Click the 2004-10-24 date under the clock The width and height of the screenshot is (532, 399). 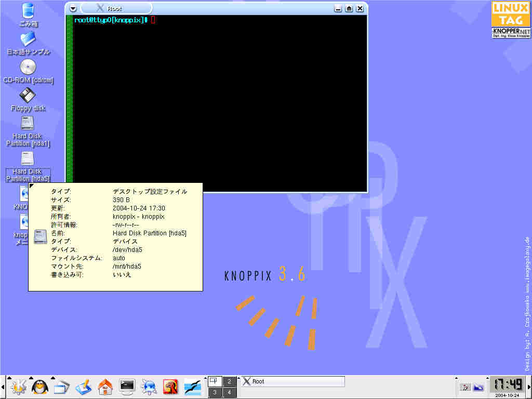pos(507,395)
